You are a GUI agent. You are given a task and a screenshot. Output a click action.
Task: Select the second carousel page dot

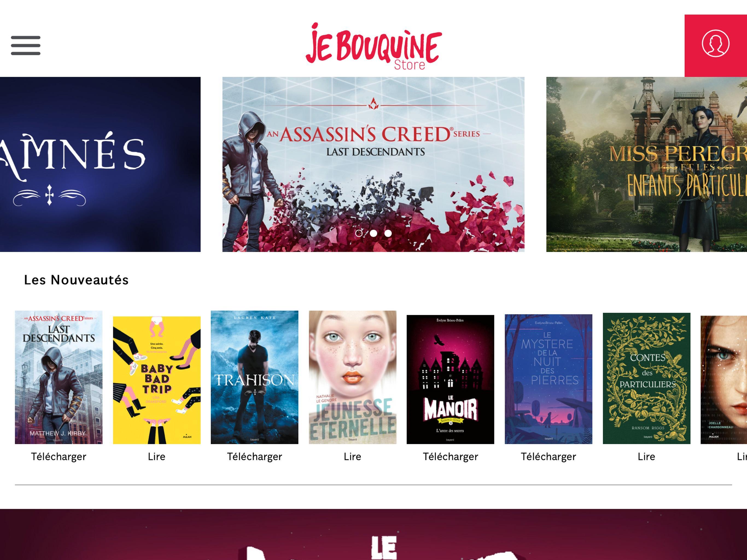(x=373, y=233)
